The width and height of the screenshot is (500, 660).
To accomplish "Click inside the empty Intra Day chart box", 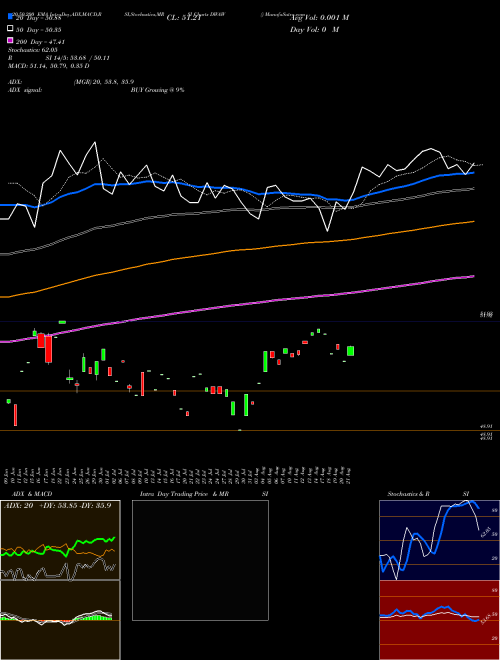I will click(200, 560).
